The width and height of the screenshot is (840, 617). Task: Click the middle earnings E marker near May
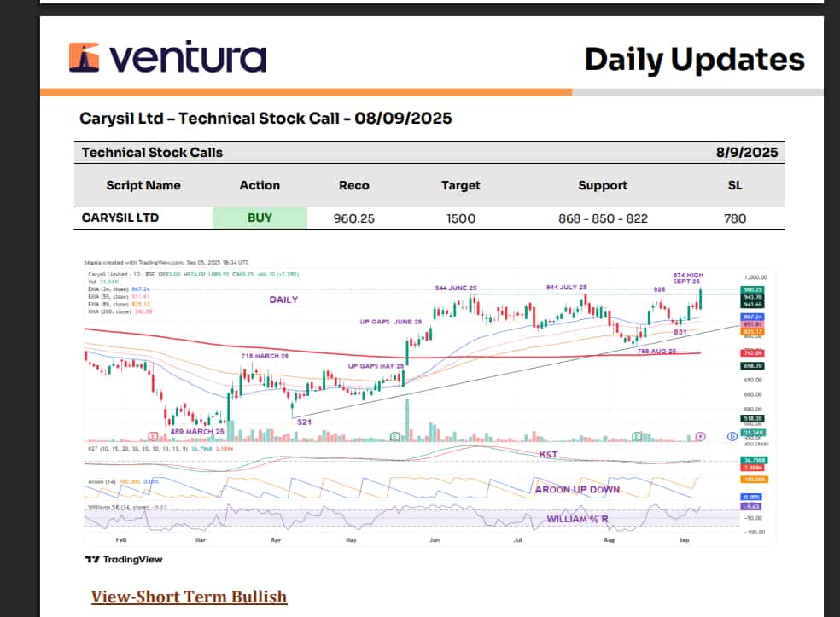[x=395, y=436]
